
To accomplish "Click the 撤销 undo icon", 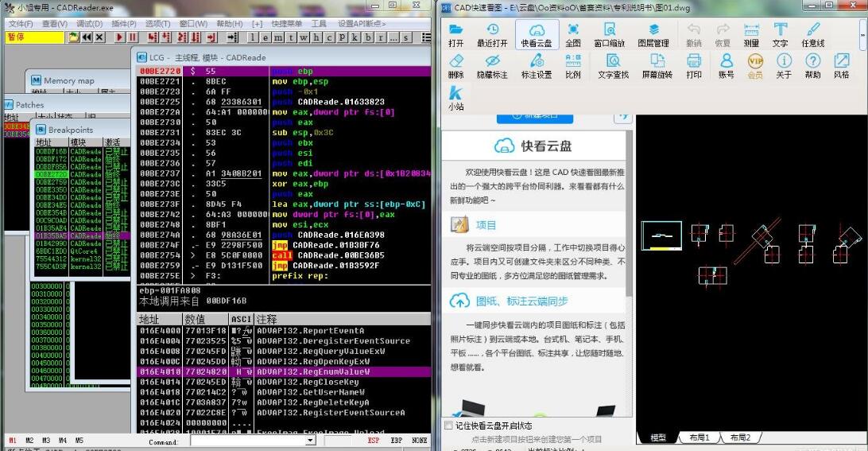I will pyautogui.click(x=694, y=29).
